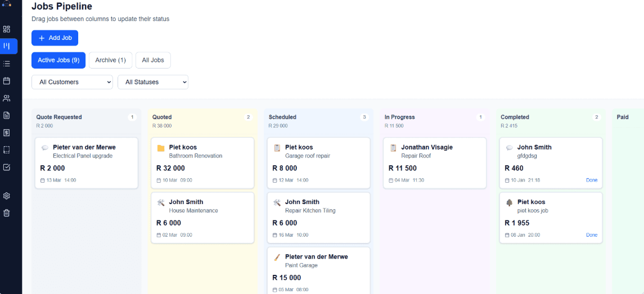The image size is (644, 294).
Task: Open the invoice dollar icon in sidebar
Action: point(7,133)
